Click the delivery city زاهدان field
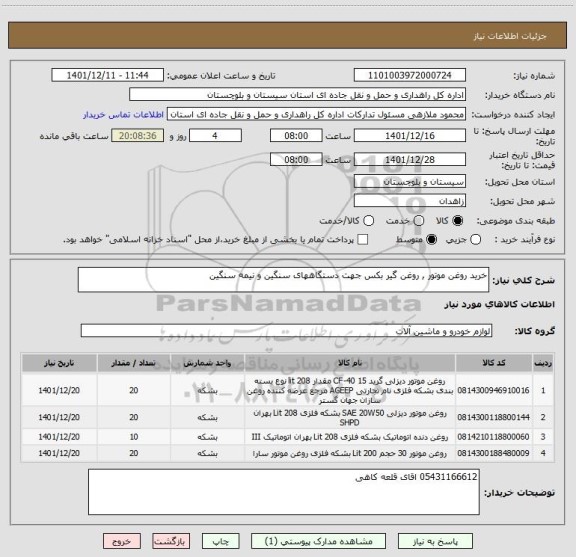 click(x=410, y=201)
